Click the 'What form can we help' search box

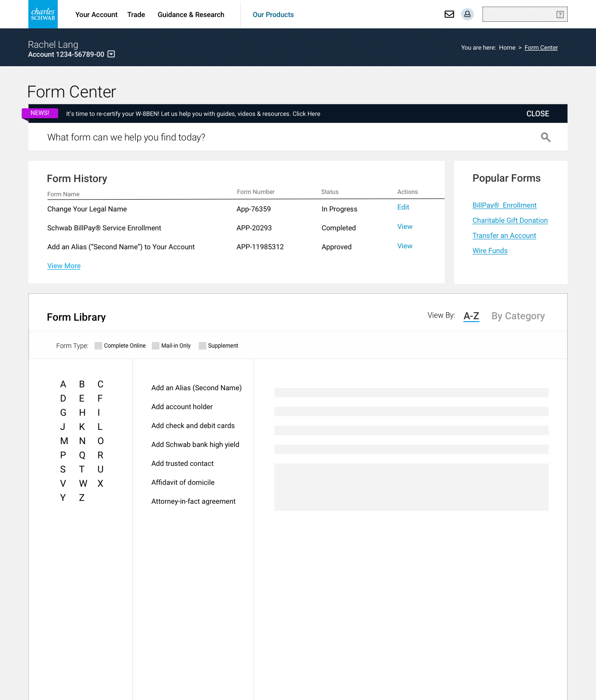(298, 137)
